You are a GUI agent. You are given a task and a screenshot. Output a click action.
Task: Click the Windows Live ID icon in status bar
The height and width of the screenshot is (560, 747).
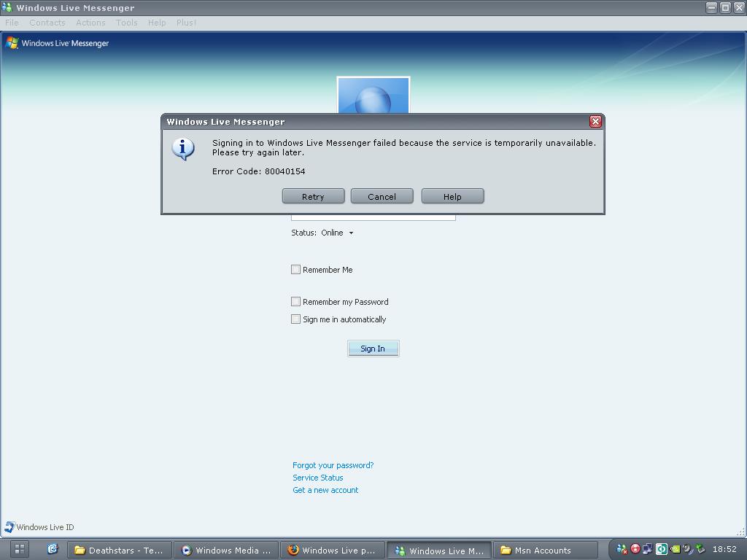point(10,526)
